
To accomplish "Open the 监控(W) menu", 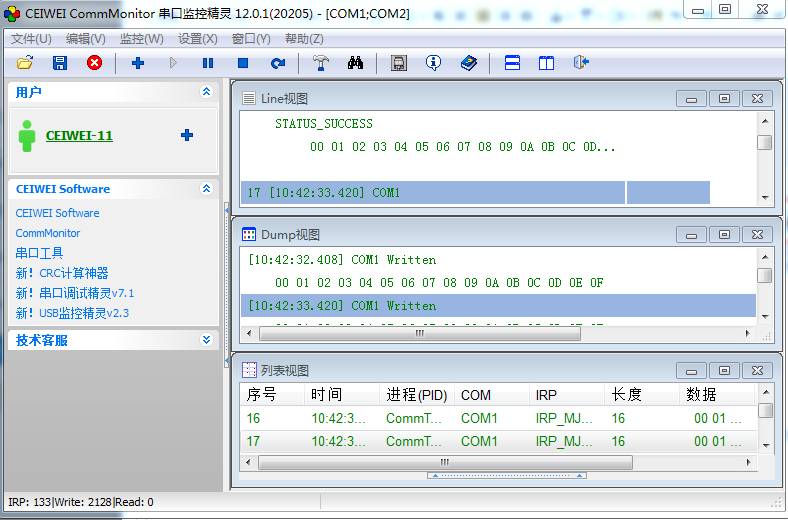I will 142,39.
